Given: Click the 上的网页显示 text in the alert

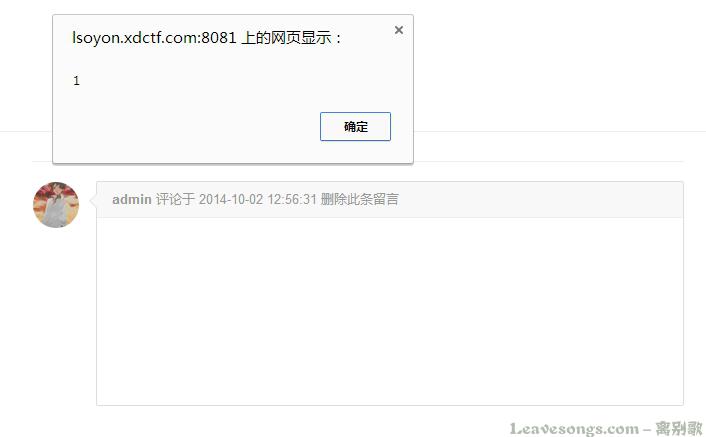Looking at the screenshot, I should click(x=286, y=38).
